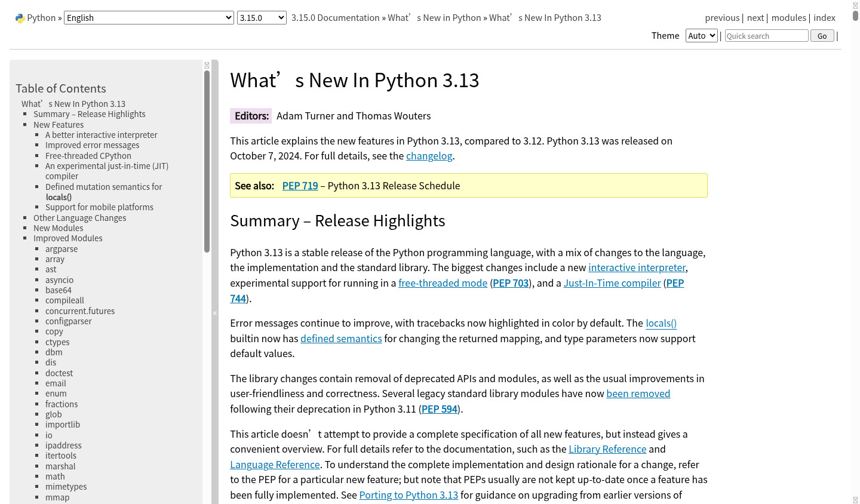Open the Library Reference link
The image size is (860, 504).
pos(607,449)
